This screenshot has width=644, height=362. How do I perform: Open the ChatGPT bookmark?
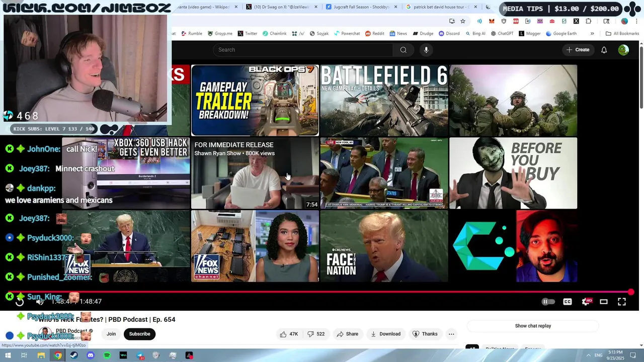pos(502,34)
